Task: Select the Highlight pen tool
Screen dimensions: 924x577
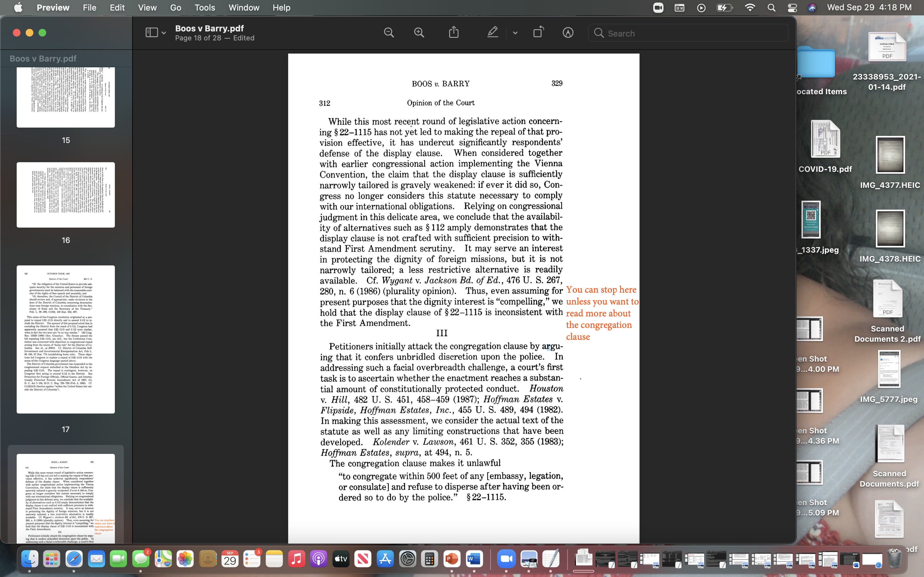Action: (x=492, y=32)
